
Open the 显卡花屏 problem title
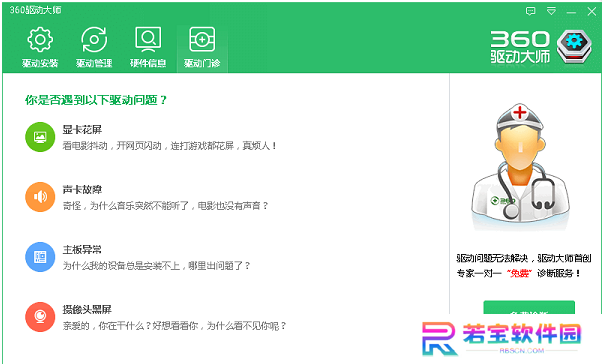(82, 130)
